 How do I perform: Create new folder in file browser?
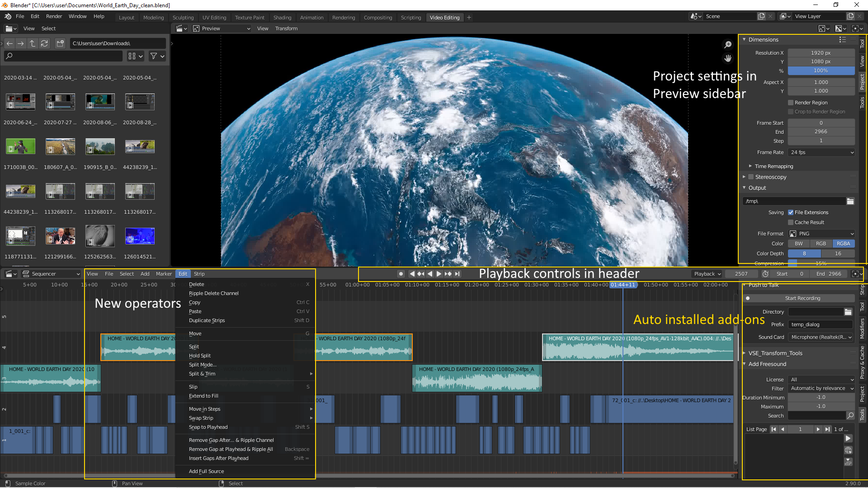click(x=60, y=43)
